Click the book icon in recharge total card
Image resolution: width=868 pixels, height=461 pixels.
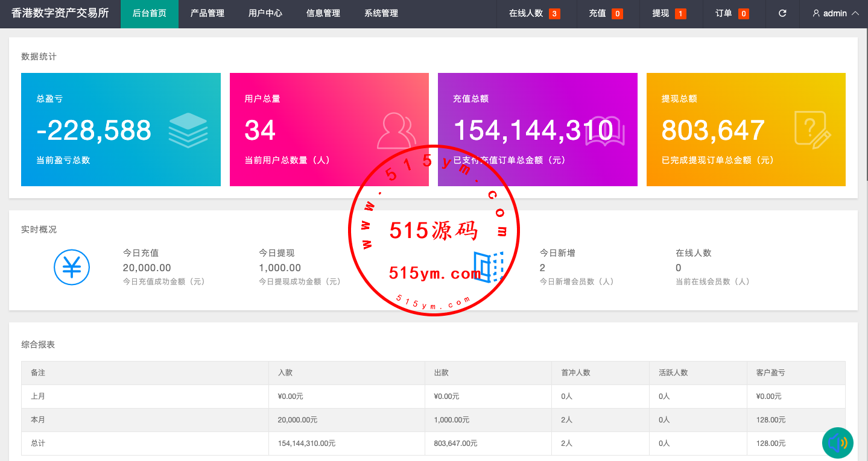coord(605,131)
